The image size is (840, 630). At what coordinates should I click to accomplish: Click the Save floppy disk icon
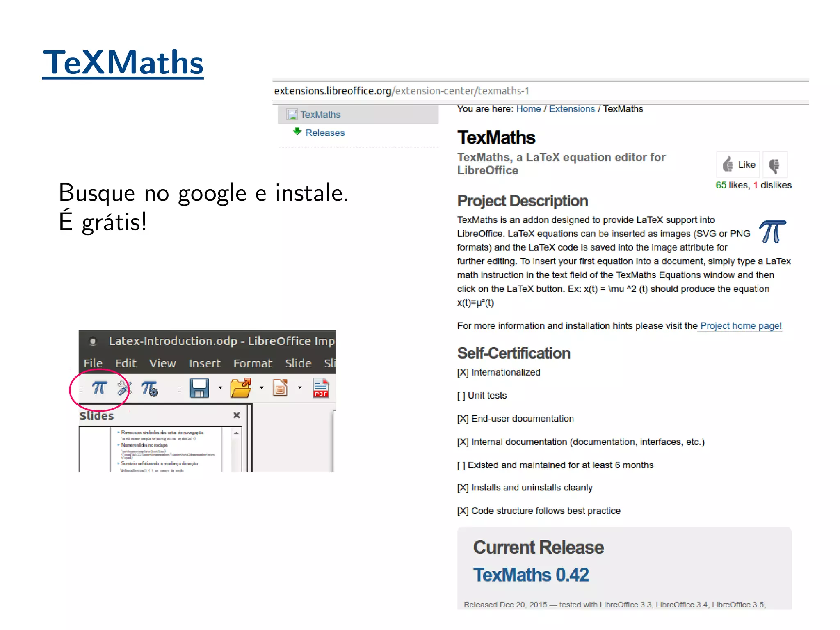click(x=199, y=388)
